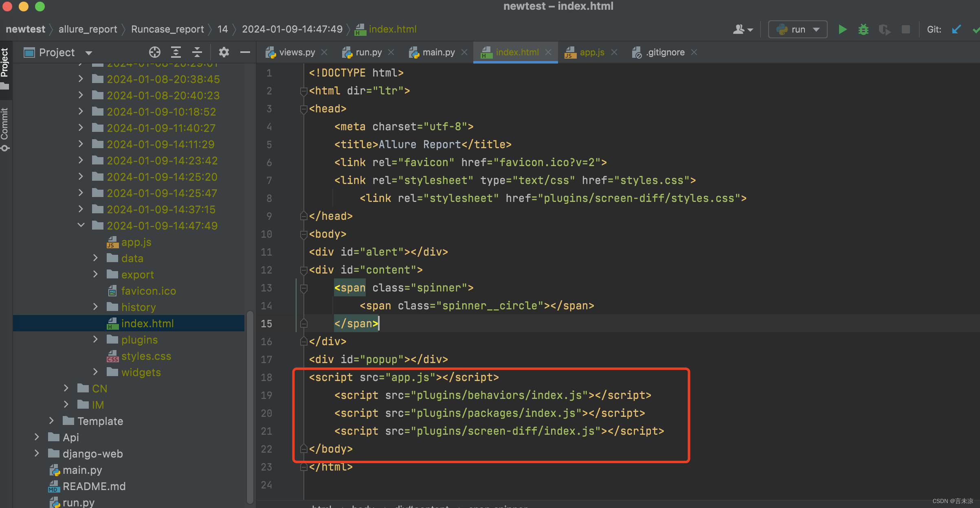Collapse the 2024-01-09-14:47:49 folder
This screenshot has height=508, width=980.
(81, 226)
